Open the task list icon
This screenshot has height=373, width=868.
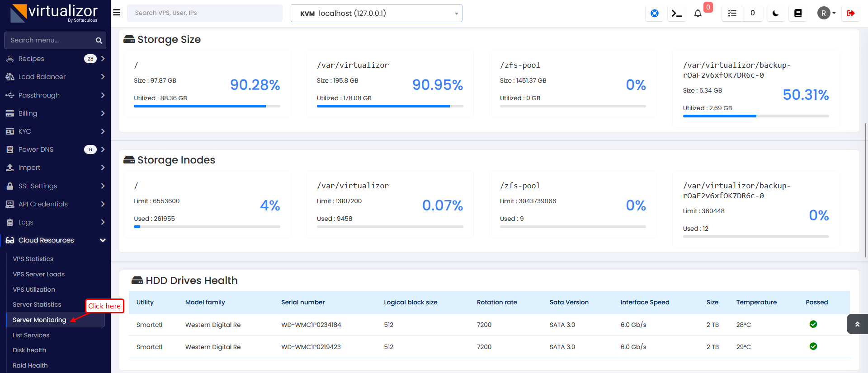coord(732,13)
